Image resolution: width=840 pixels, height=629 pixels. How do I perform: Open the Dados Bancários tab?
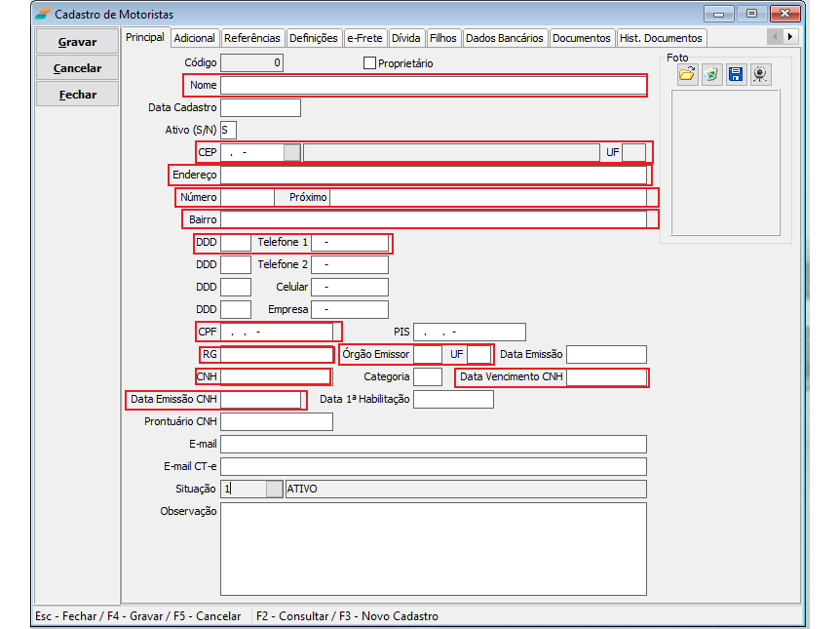coord(504,38)
